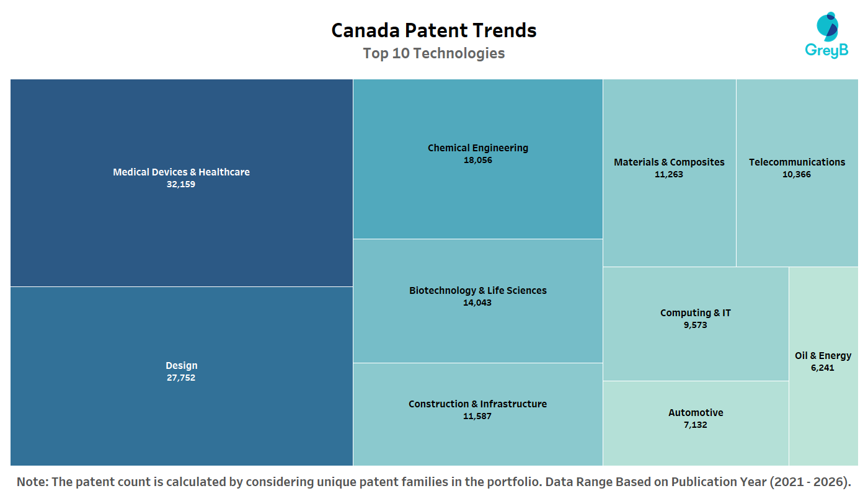Screen dimensions: 868x496
Task: Click the 18,056 count label
Action: coord(477,160)
